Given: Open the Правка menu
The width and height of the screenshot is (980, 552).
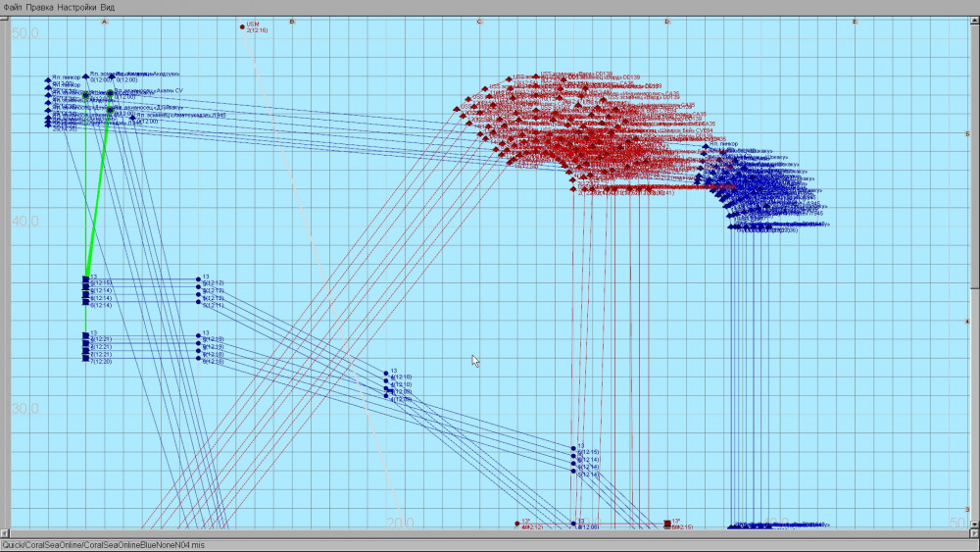Looking at the screenshot, I should click(x=39, y=6).
